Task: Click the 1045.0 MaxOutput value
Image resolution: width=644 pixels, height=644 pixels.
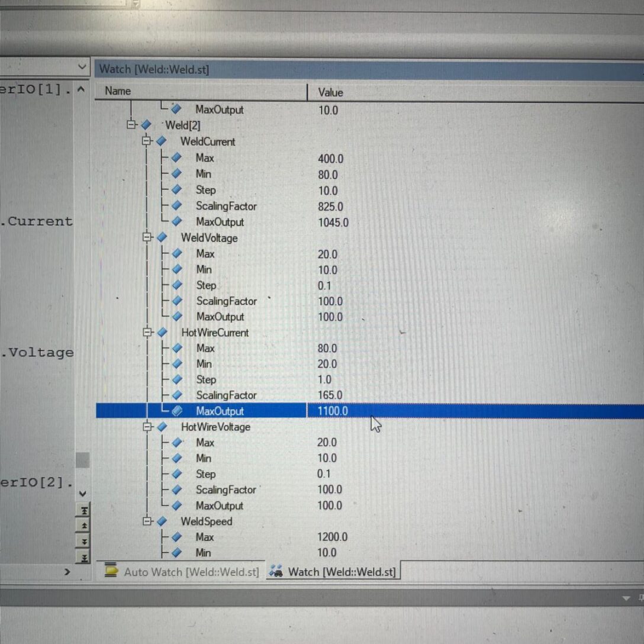Action: click(333, 223)
